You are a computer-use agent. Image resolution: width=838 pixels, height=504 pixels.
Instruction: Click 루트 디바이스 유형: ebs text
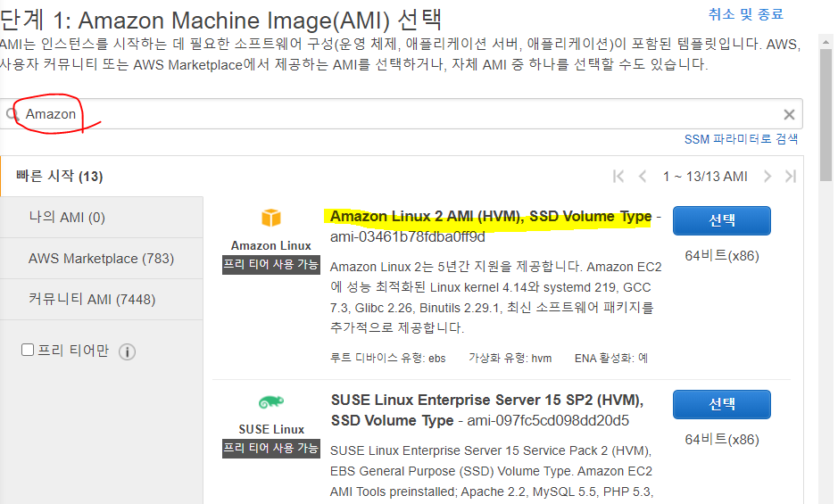coord(387,358)
